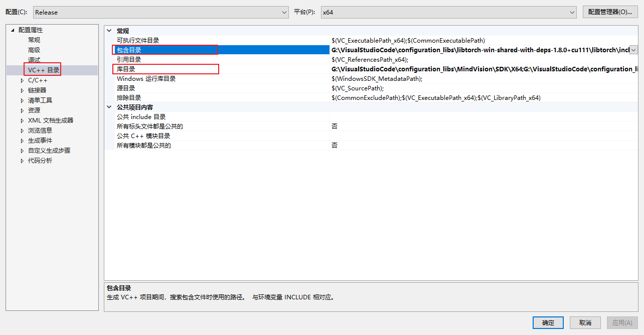Image resolution: width=644 pixels, height=335 pixels.
Task: Select the 引用目录 property row
Action: [371, 59]
